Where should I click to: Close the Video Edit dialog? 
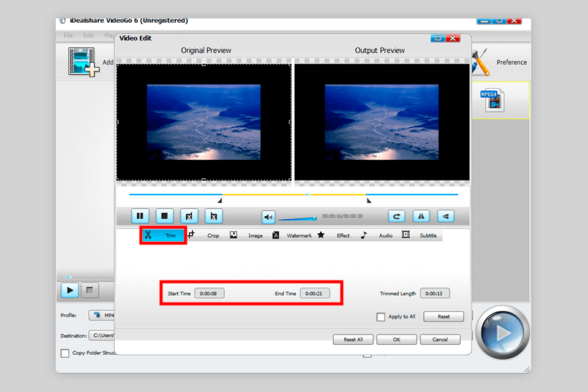click(x=453, y=38)
